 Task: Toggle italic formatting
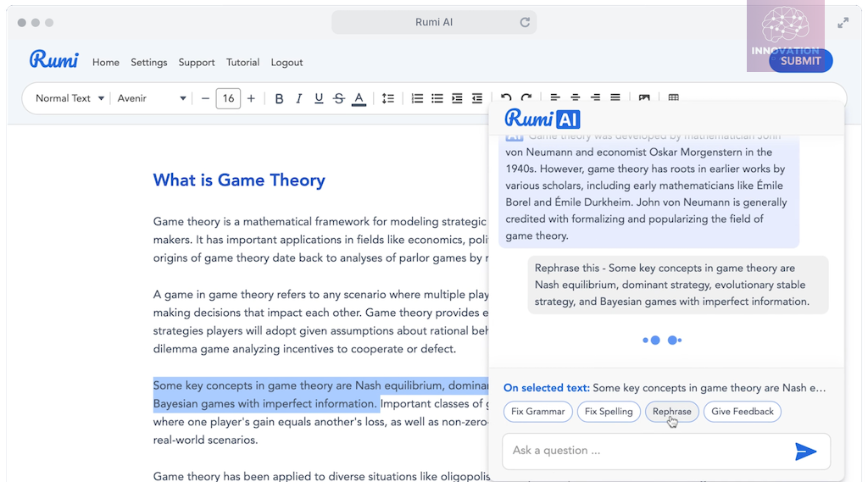[x=299, y=98]
